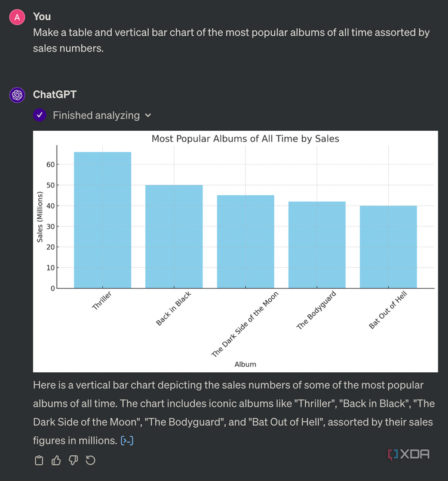Click the Finished analyzing dropdown chevron

tap(148, 115)
